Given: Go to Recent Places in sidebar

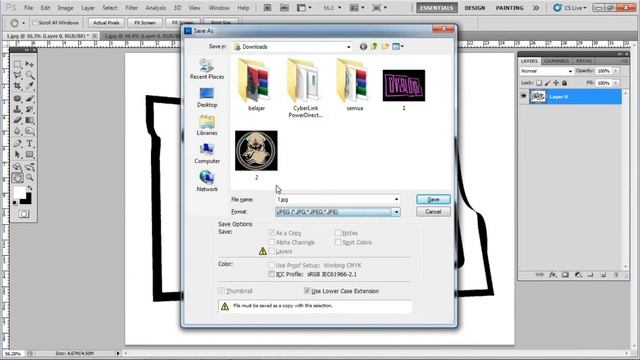Looking at the screenshot, I should click(x=207, y=69).
